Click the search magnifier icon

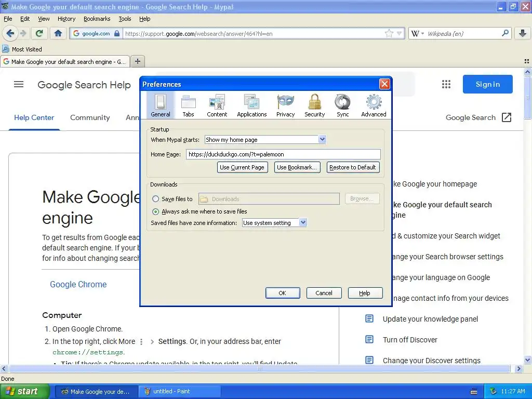(x=505, y=33)
